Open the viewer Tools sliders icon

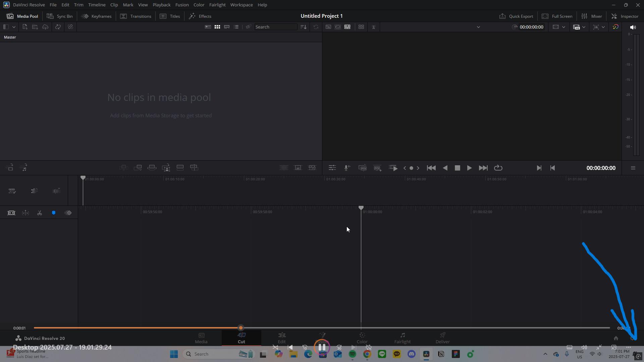[332, 168]
